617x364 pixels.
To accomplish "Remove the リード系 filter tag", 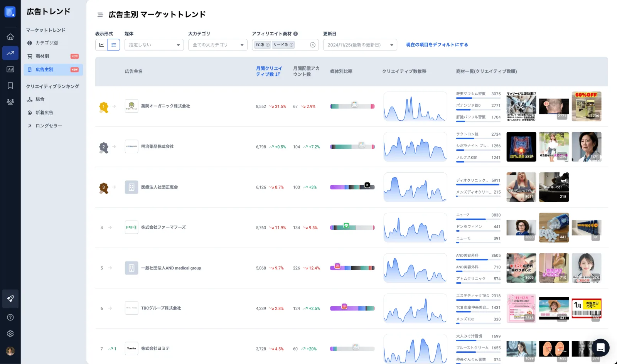I will [292, 45].
